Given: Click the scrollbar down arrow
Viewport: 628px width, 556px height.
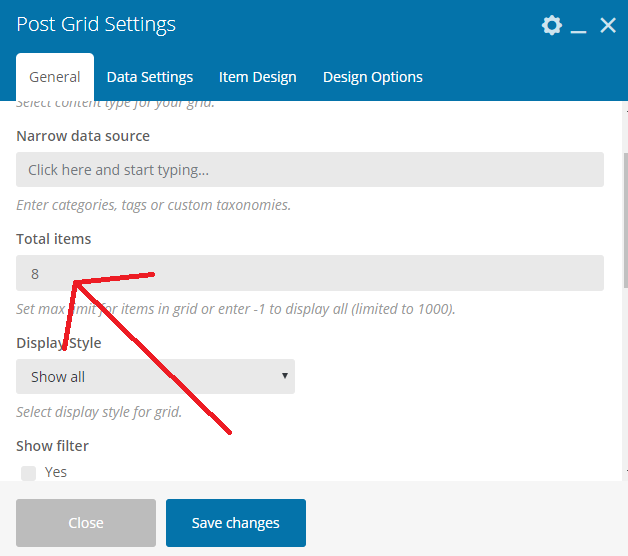Looking at the screenshot, I should tap(626, 471).
